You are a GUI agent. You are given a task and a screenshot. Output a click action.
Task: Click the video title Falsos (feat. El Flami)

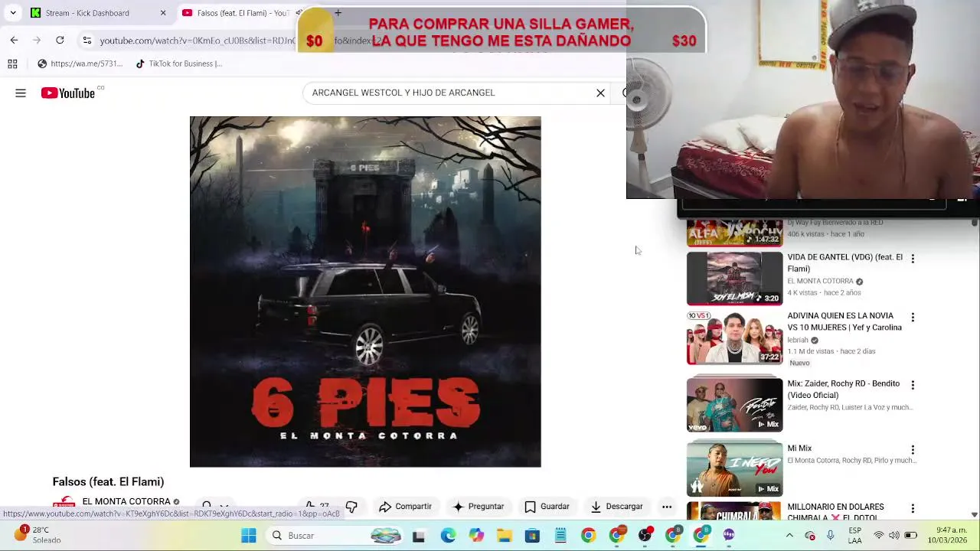[x=108, y=481]
